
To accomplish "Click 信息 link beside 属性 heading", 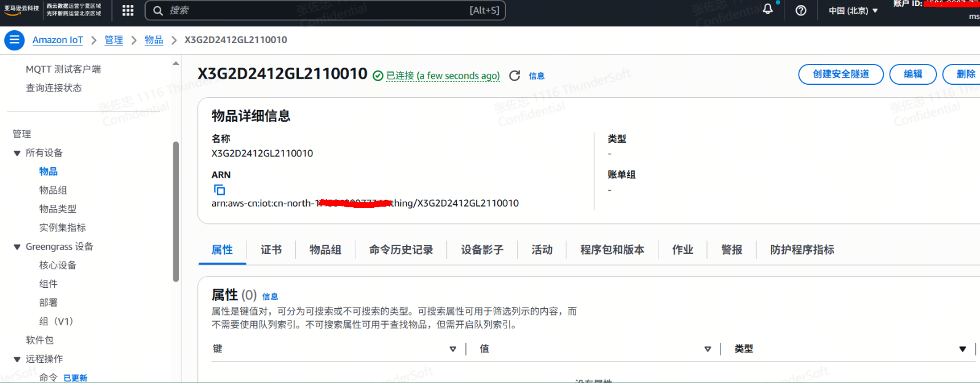I will click(270, 296).
